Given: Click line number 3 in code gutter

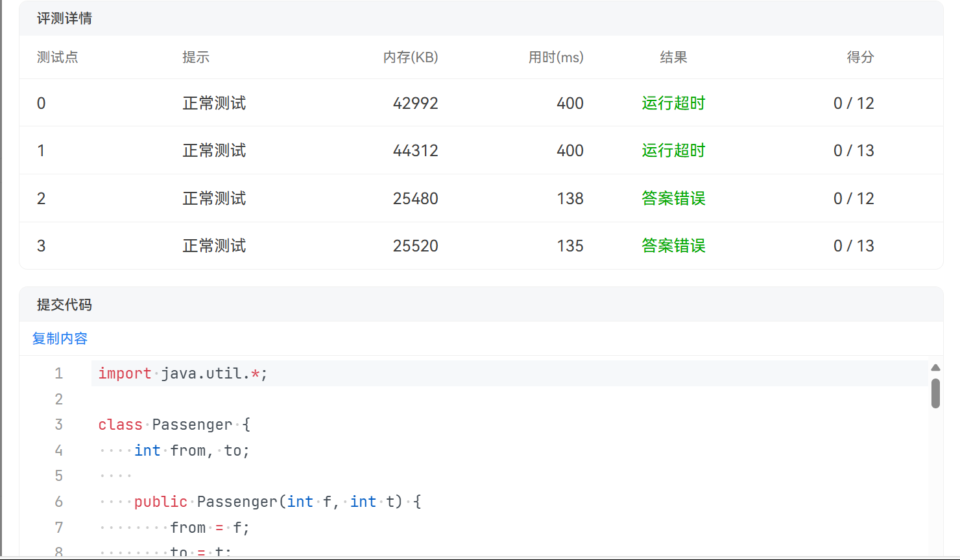Looking at the screenshot, I should (59, 425).
